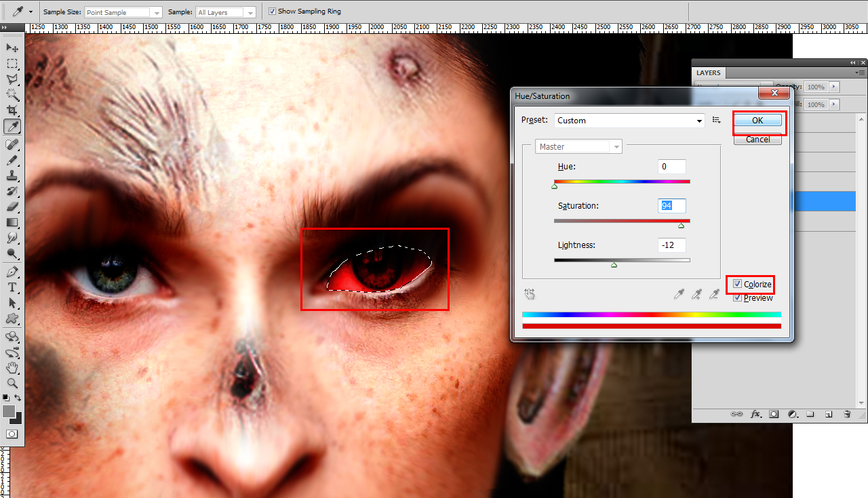Select the Dodge tool
This screenshot has height=498, width=868.
12,253
